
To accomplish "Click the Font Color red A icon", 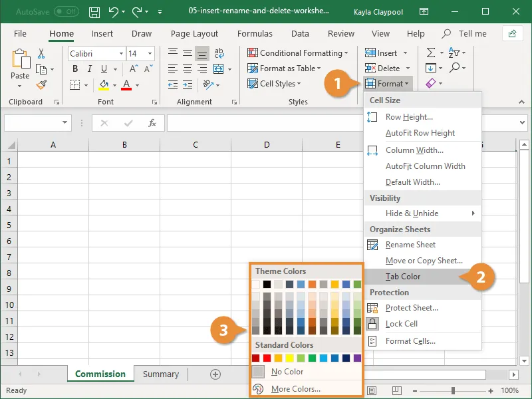I will pyautogui.click(x=126, y=84).
